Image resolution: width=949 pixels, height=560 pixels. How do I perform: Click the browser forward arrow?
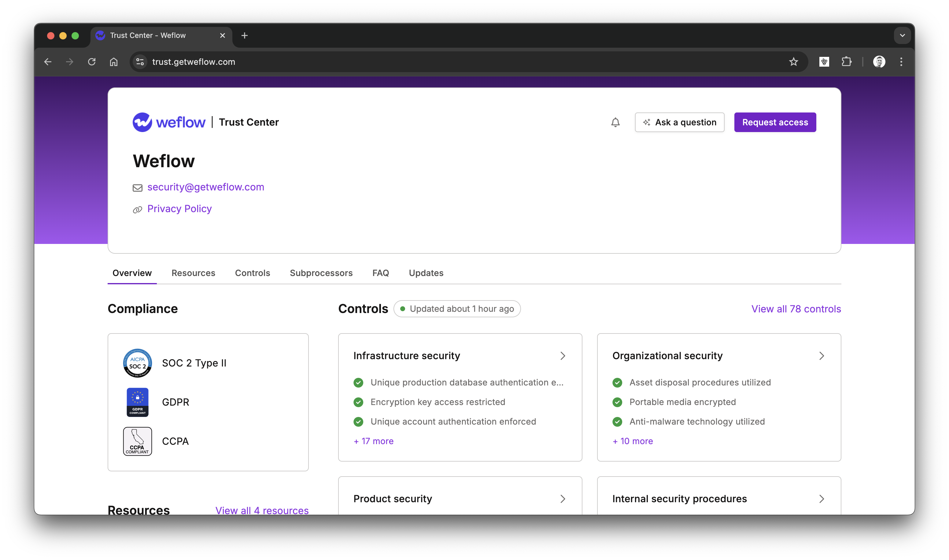tap(69, 61)
